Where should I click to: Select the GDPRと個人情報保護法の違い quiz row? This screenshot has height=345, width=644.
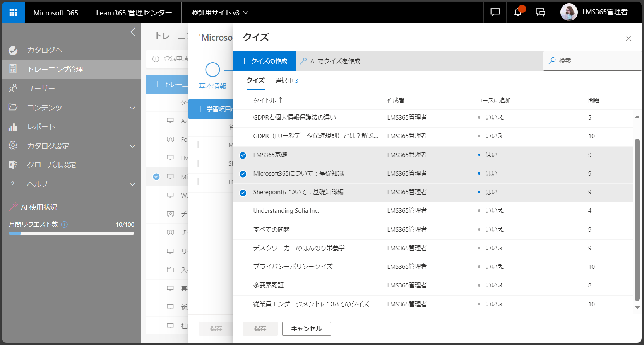pos(433,118)
